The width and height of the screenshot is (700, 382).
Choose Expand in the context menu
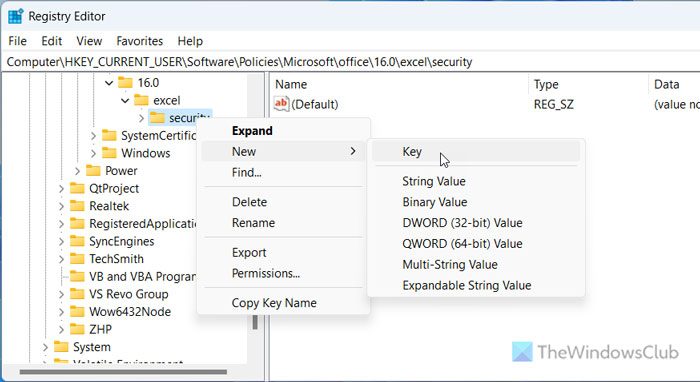(283, 131)
